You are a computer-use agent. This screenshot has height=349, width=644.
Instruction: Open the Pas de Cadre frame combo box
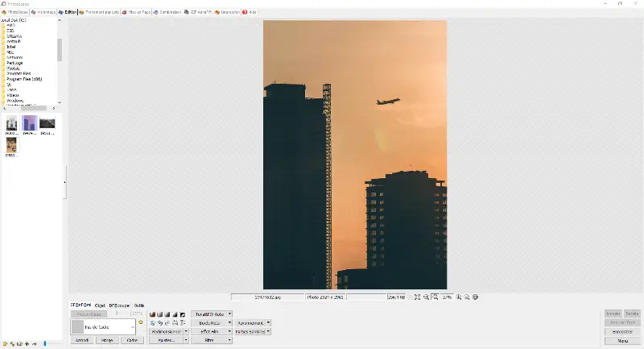click(103, 326)
